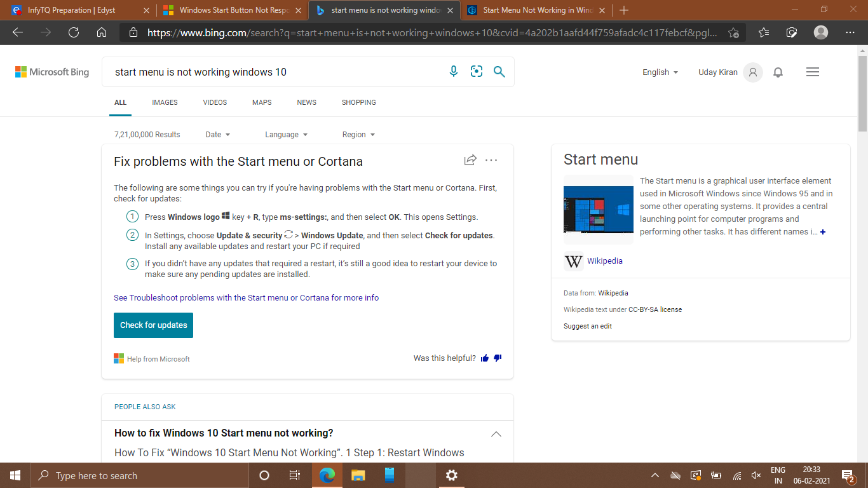Show hidden tray icons chevron

(x=655, y=475)
